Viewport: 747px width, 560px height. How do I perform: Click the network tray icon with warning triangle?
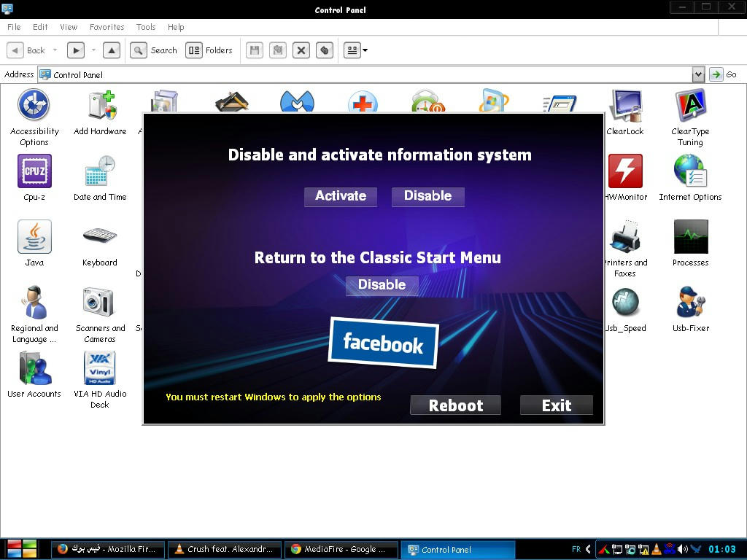643,549
